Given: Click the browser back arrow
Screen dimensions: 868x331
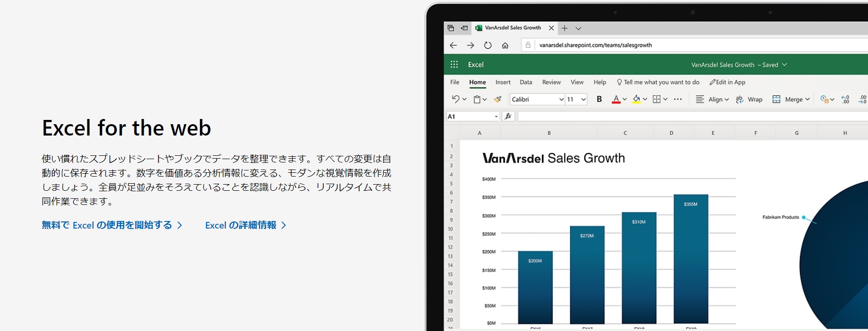Looking at the screenshot, I should tap(453, 45).
